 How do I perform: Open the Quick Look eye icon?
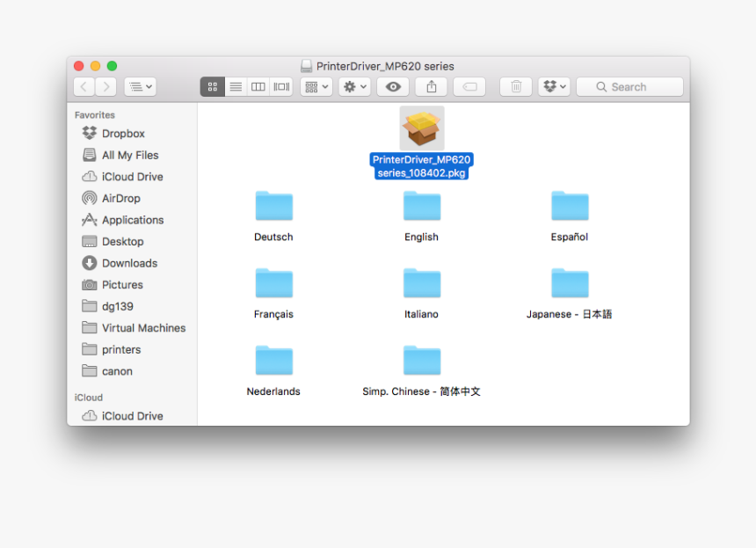(393, 87)
